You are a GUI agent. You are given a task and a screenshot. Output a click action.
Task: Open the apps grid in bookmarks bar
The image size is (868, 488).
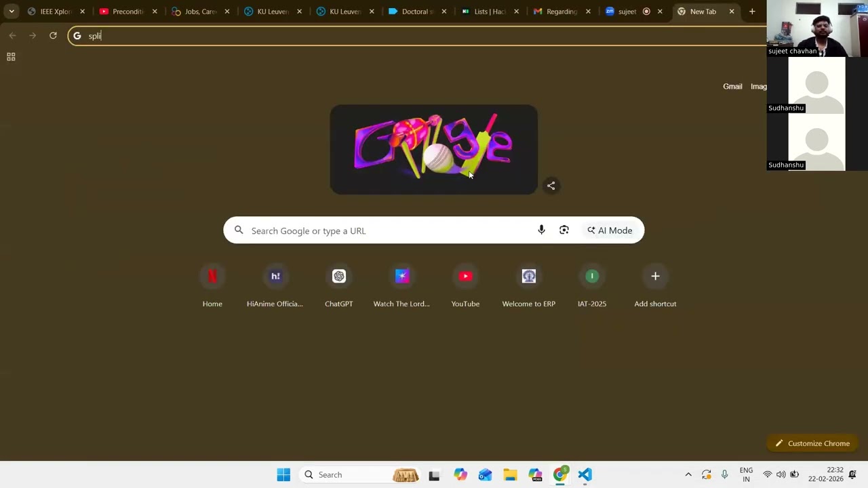point(11,57)
